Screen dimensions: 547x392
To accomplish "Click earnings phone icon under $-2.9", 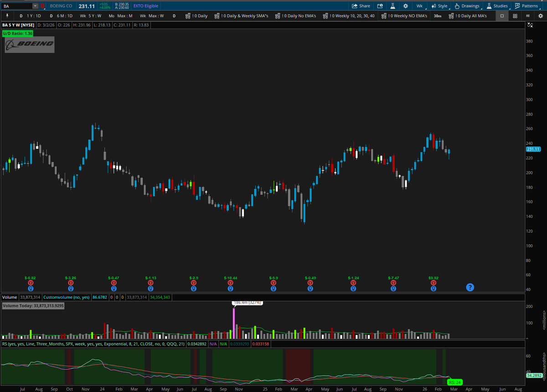I will pos(194,283).
